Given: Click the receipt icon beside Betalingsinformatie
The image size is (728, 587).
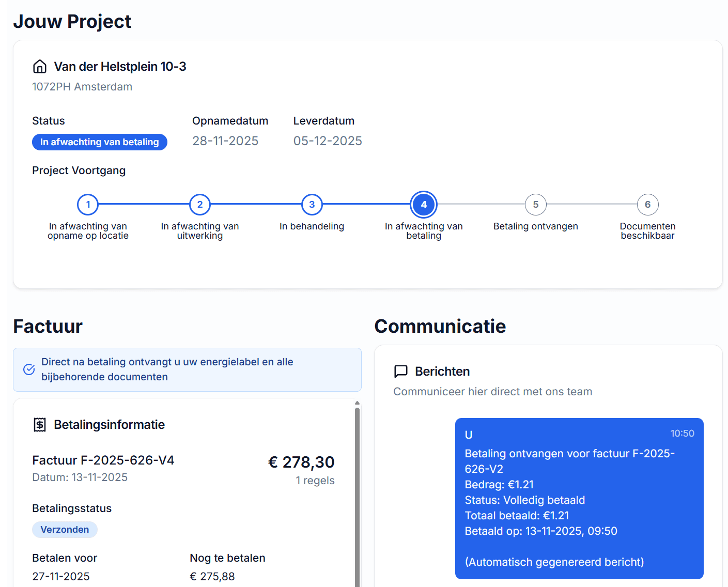Looking at the screenshot, I should (40, 424).
